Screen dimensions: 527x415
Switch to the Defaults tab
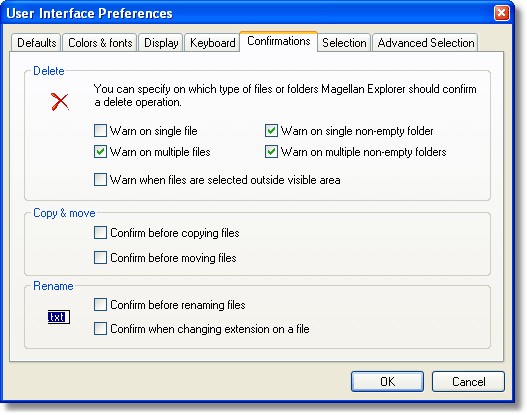point(36,43)
